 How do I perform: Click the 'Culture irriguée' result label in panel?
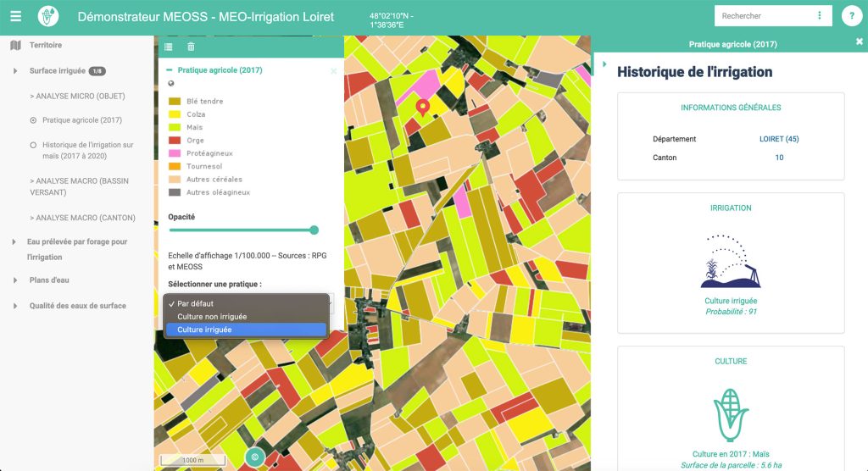click(731, 301)
